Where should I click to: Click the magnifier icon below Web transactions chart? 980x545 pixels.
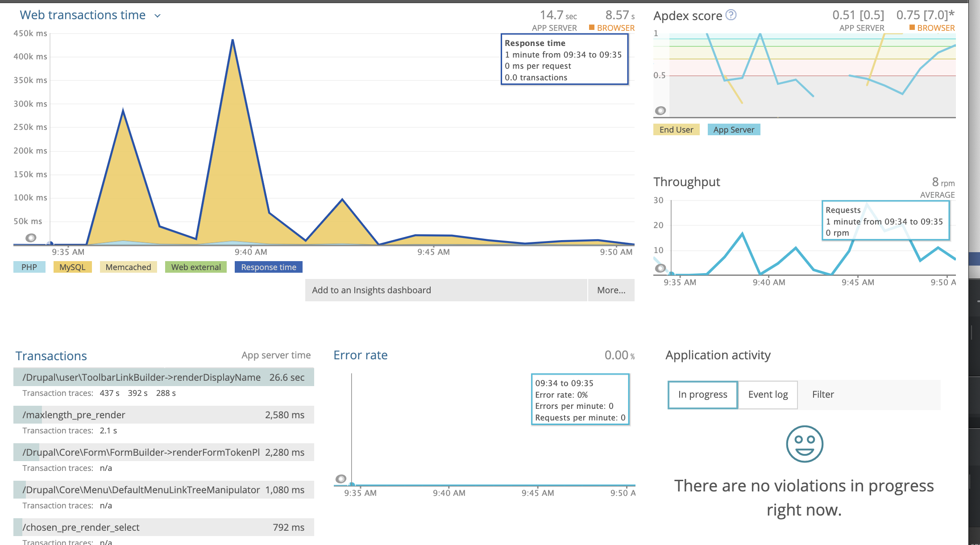click(30, 238)
